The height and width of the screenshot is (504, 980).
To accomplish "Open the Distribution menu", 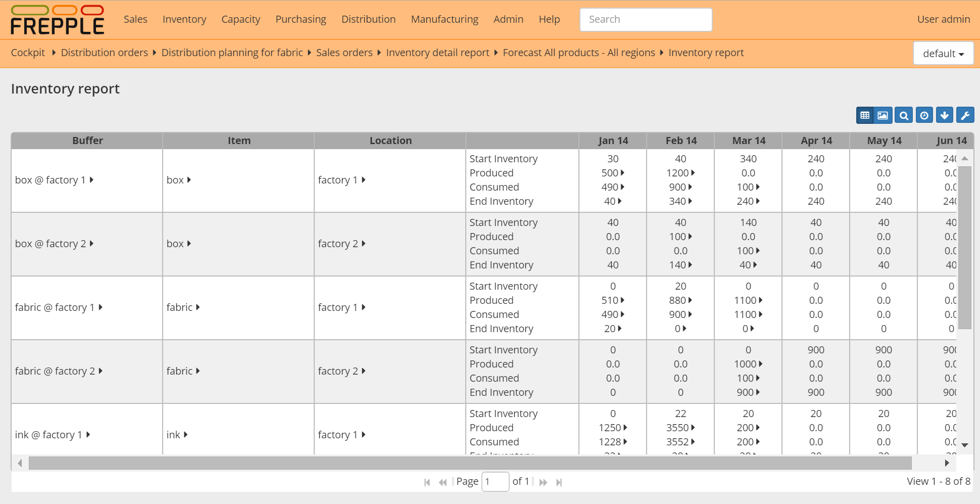I will pos(369,19).
